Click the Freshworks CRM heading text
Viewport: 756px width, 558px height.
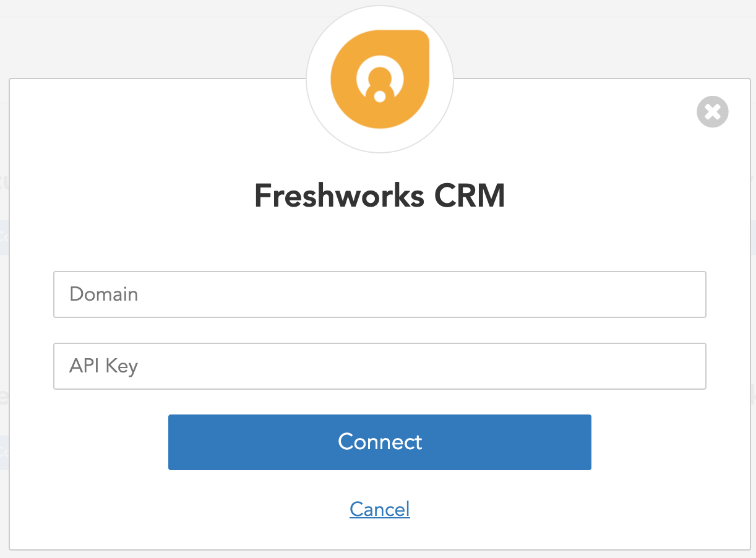379,196
